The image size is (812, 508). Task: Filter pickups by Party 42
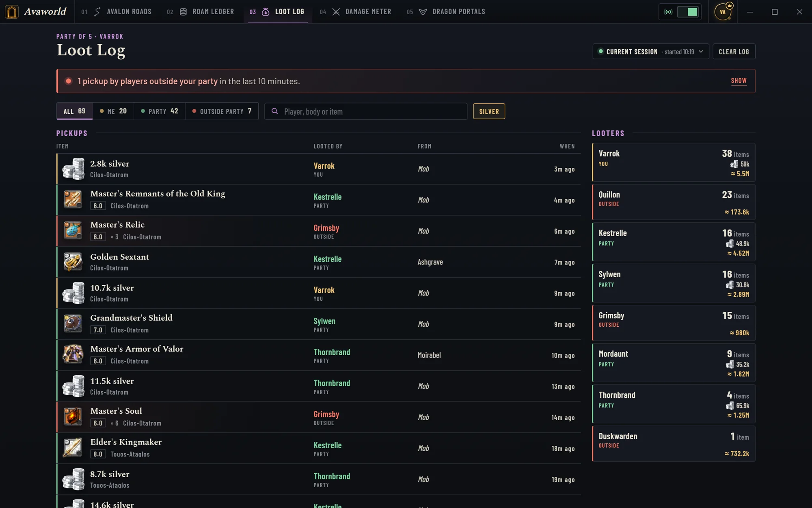[x=160, y=111]
